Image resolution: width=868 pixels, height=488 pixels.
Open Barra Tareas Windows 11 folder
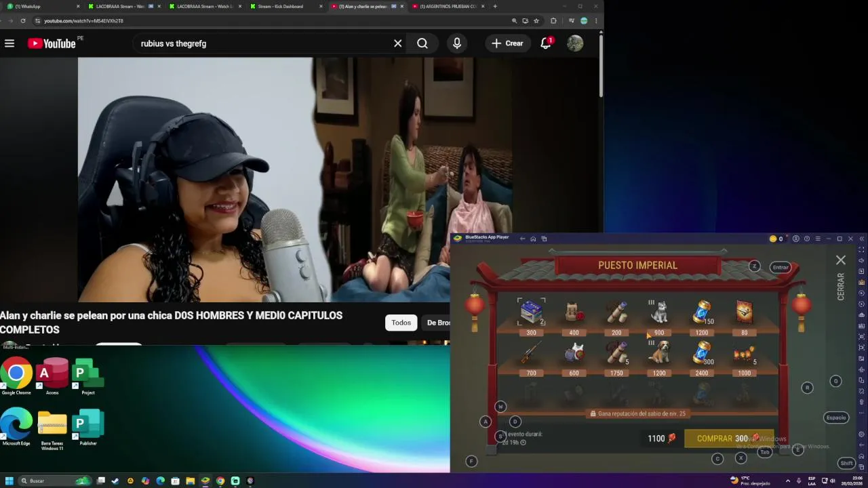pyautogui.click(x=52, y=430)
